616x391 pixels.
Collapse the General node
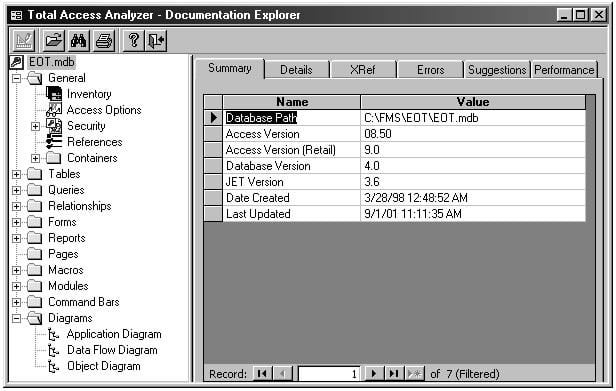(x=16, y=78)
